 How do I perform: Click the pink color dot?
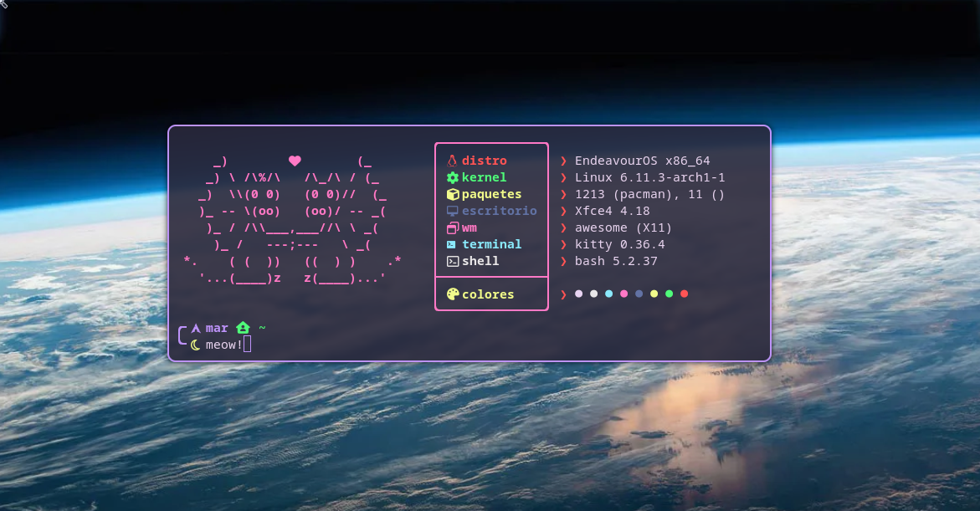[623, 294]
